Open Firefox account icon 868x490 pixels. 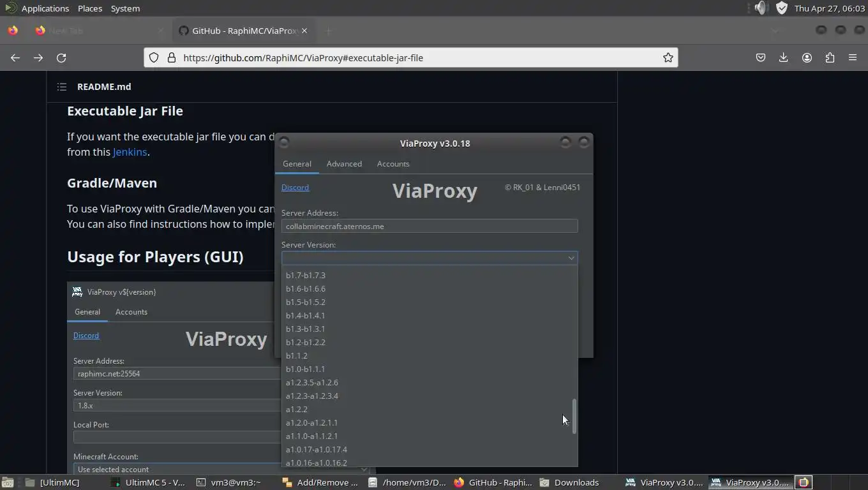(807, 57)
